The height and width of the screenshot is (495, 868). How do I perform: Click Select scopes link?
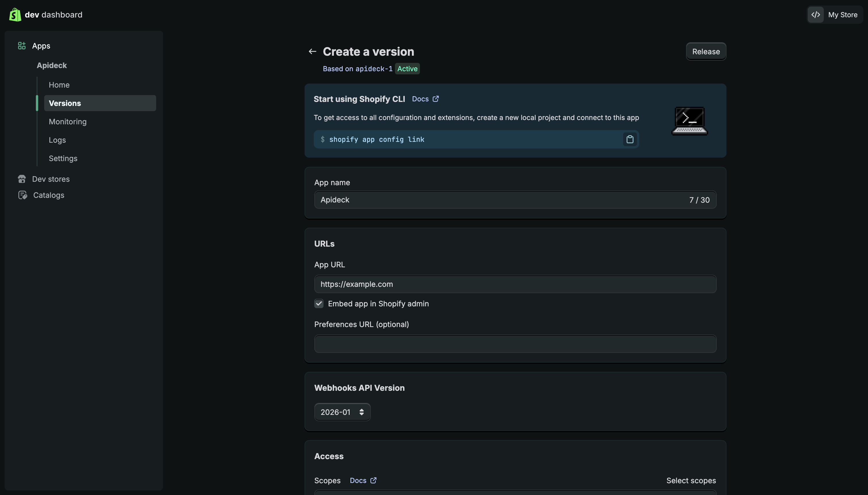point(691,480)
